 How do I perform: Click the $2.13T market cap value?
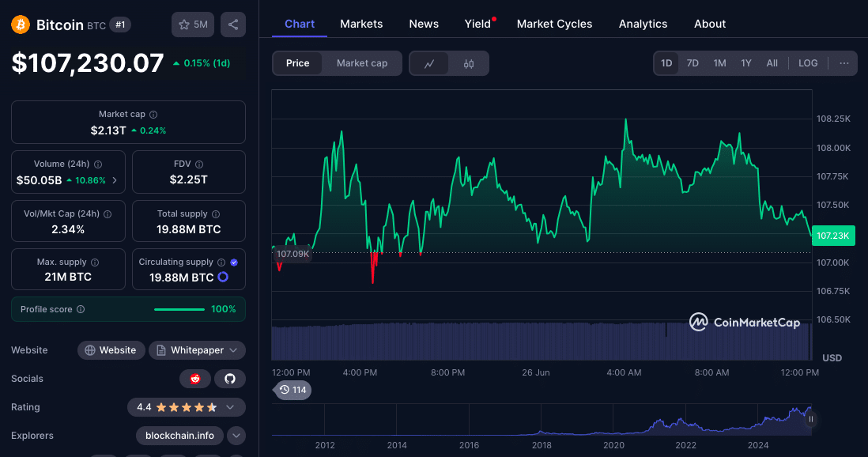point(108,130)
